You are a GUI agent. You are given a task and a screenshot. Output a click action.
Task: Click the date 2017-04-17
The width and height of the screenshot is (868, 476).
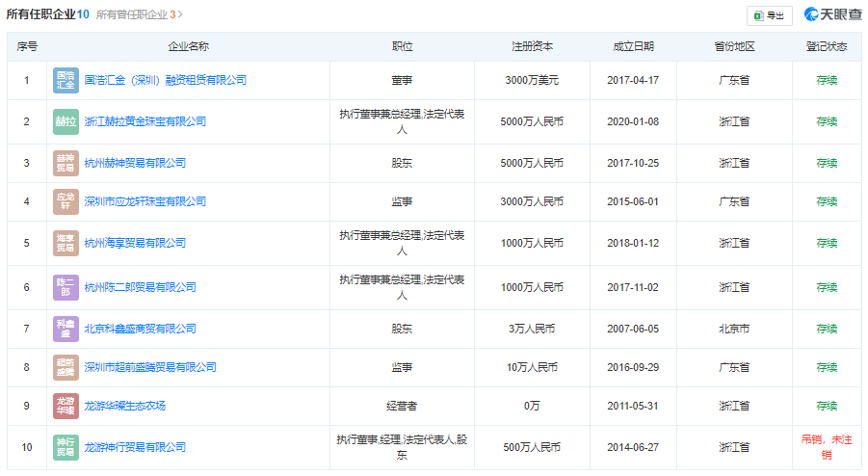tap(633, 80)
